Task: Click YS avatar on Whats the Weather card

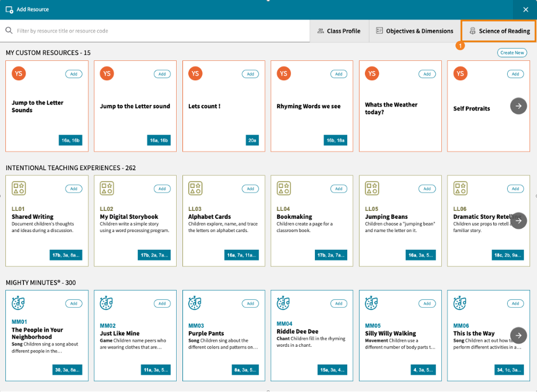Action: (x=372, y=74)
